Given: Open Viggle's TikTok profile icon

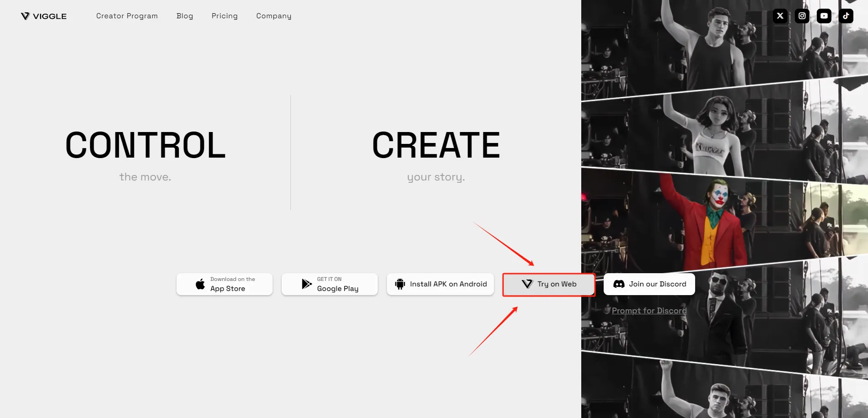Looking at the screenshot, I should pos(846,16).
